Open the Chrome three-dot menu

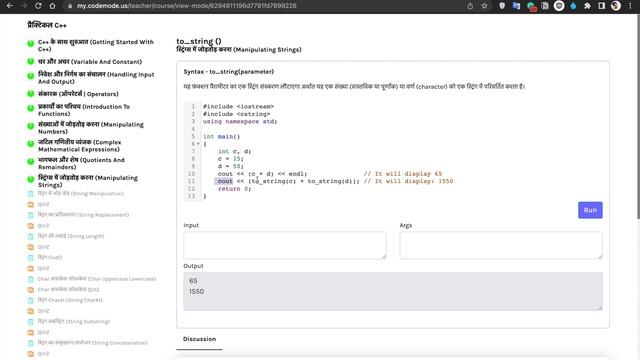(x=630, y=6)
